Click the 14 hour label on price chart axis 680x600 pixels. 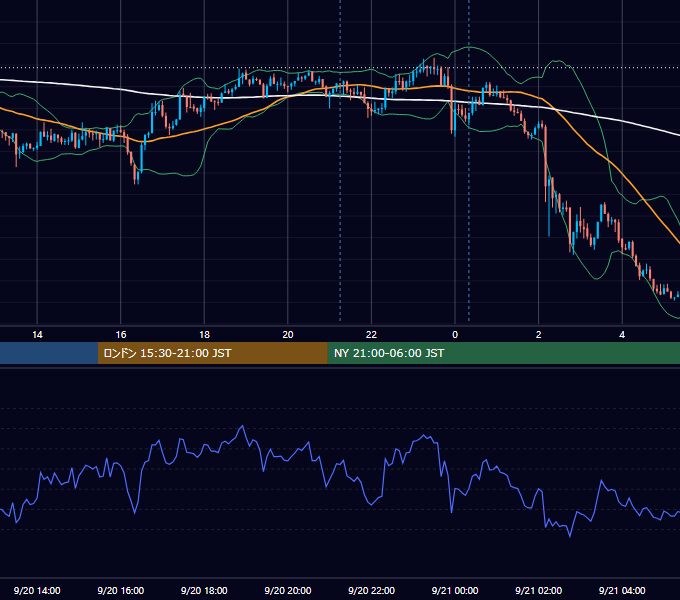(37, 335)
